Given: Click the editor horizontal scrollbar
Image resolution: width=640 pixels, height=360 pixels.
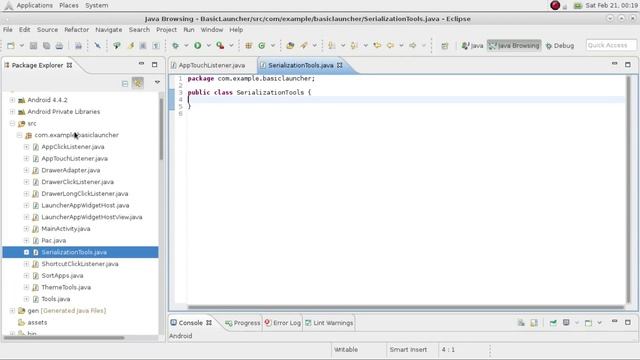Looking at the screenshot, I should [x=406, y=307].
